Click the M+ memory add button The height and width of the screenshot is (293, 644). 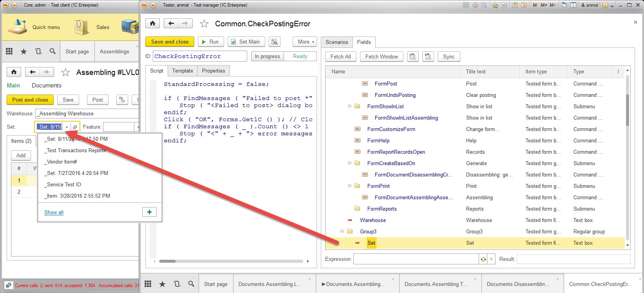pos(544,5)
